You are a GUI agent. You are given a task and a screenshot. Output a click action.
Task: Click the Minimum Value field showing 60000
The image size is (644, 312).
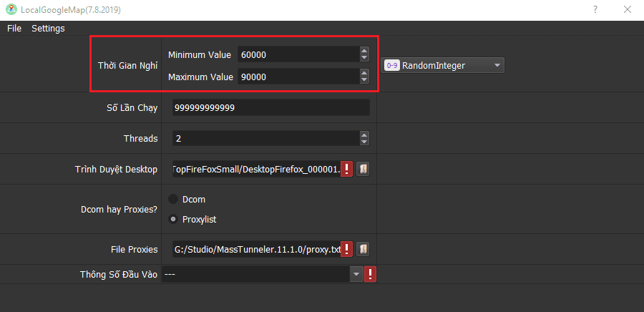point(298,54)
